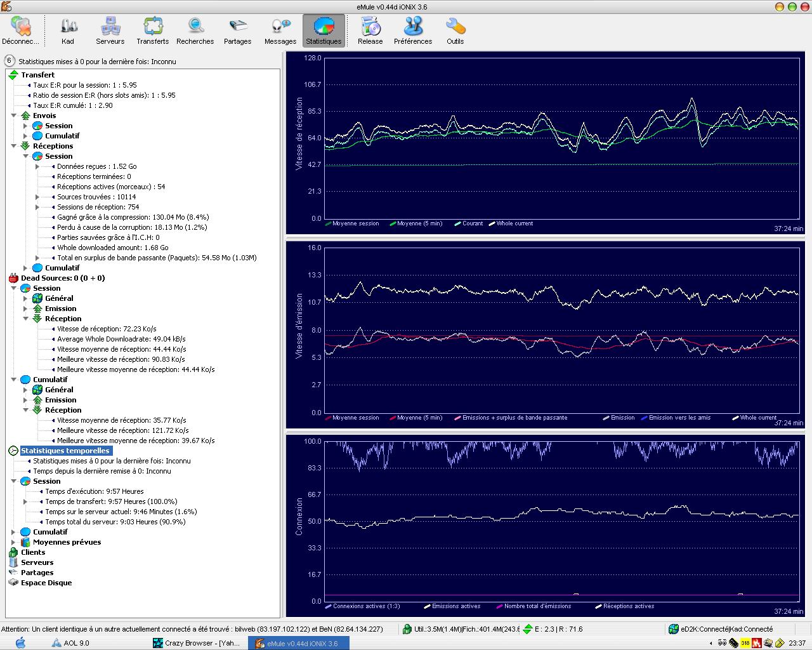Click the Util.:3.5M status bar text

(x=466, y=629)
